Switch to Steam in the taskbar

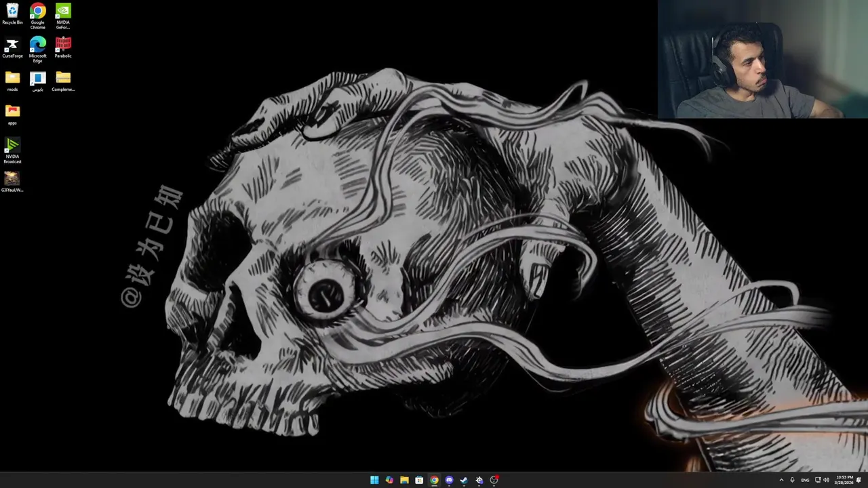click(464, 480)
